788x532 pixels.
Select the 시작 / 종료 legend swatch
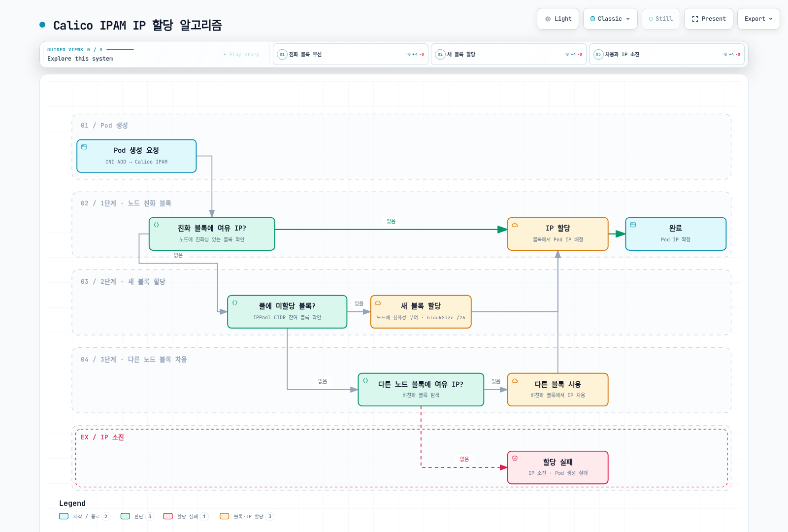point(64,516)
